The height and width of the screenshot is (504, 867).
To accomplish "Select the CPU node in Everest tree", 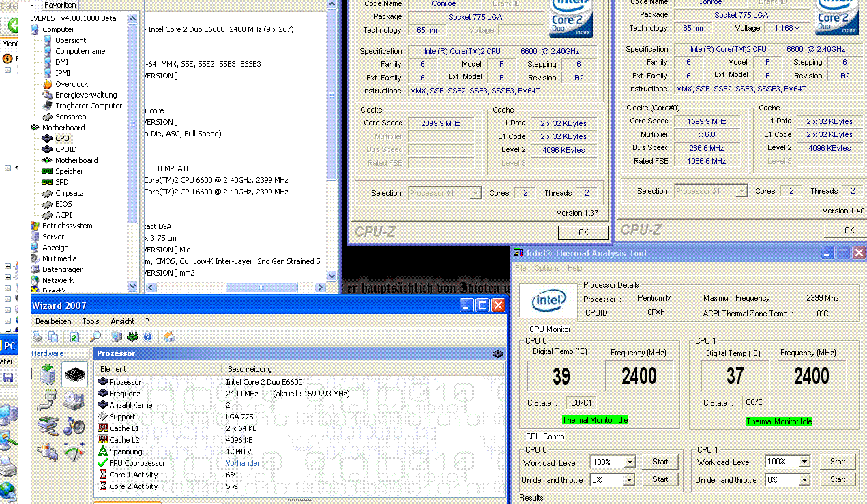I will 62,138.
